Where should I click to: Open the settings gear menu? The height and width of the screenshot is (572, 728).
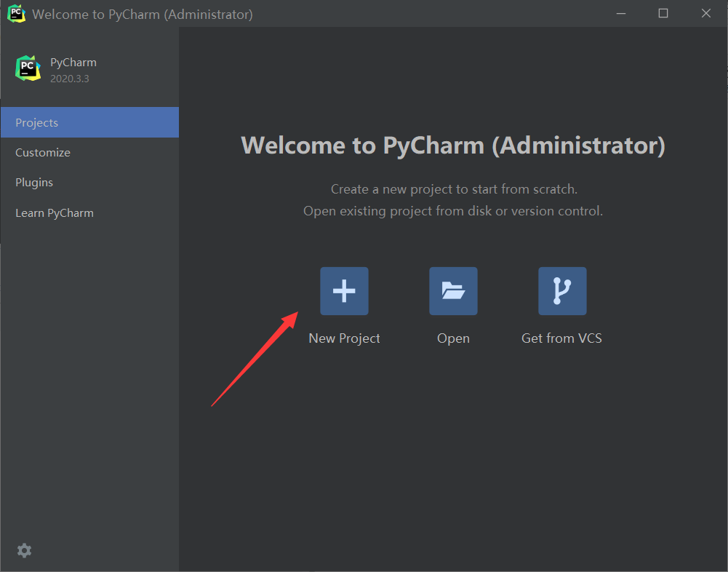[x=24, y=551]
